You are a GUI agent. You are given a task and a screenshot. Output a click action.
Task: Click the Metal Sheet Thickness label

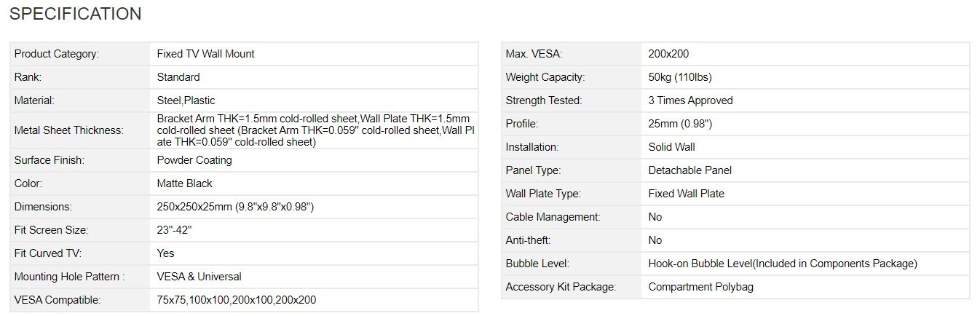point(69,130)
